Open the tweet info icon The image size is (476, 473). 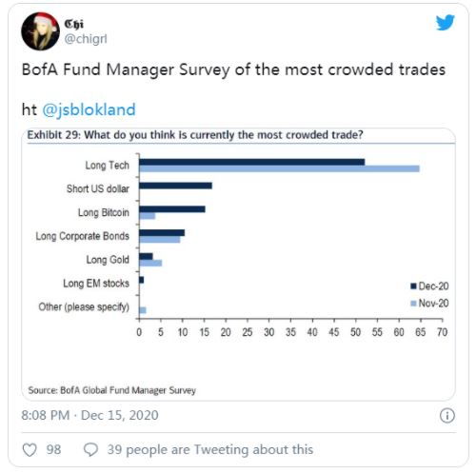[447, 416]
